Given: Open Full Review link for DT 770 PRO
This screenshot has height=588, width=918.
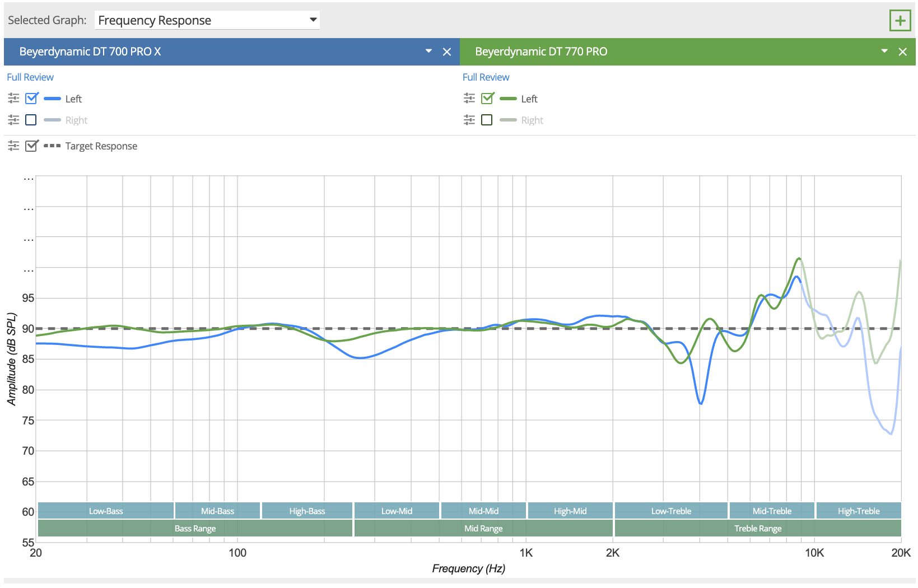Looking at the screenshot, I should pos(486,77).
